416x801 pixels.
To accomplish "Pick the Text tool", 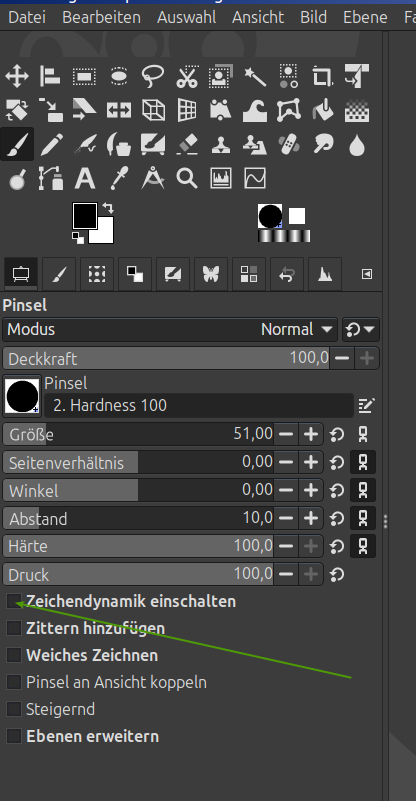I will pos(85,179).
